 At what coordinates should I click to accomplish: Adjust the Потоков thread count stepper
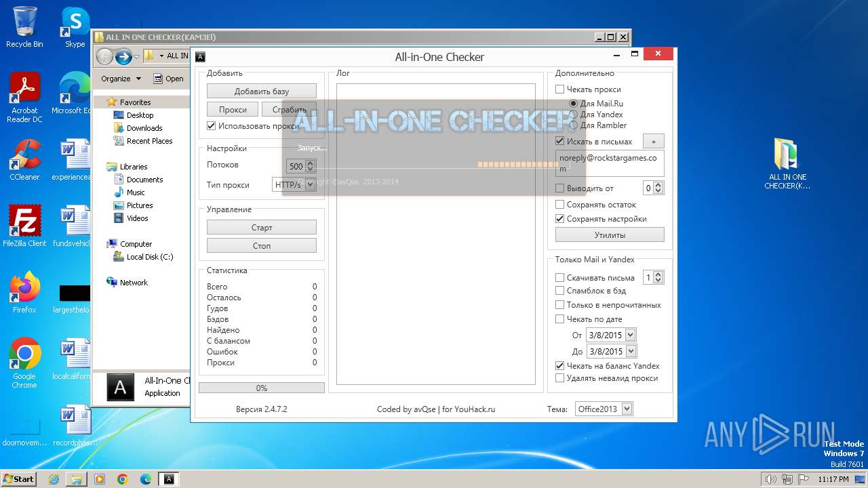tap(311, 166)
